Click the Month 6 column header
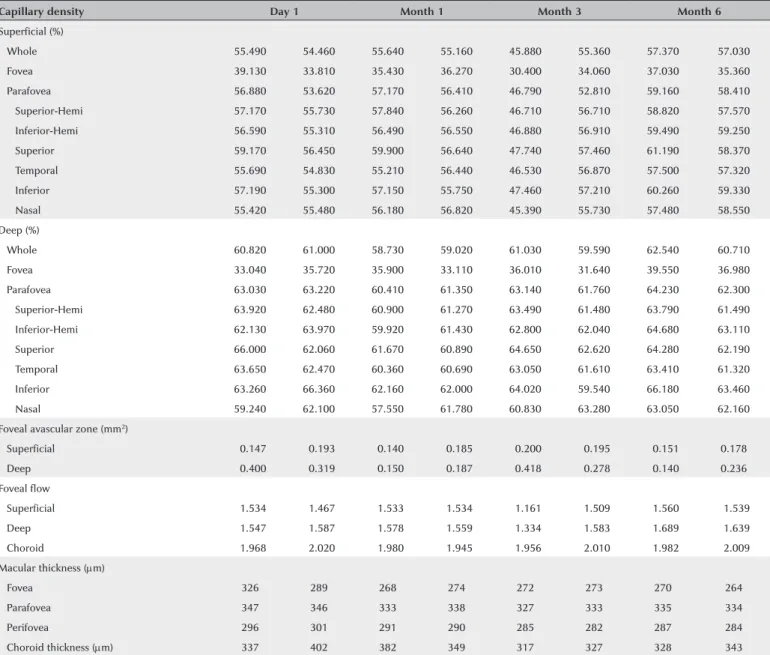Image resolution: width=770 pixels, height=655 pixels. click(699, 11)
